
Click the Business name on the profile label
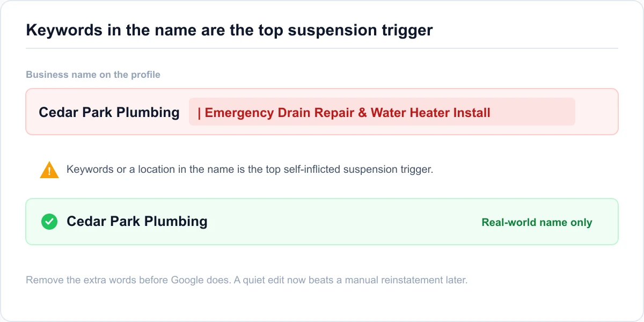coord(93,75)
